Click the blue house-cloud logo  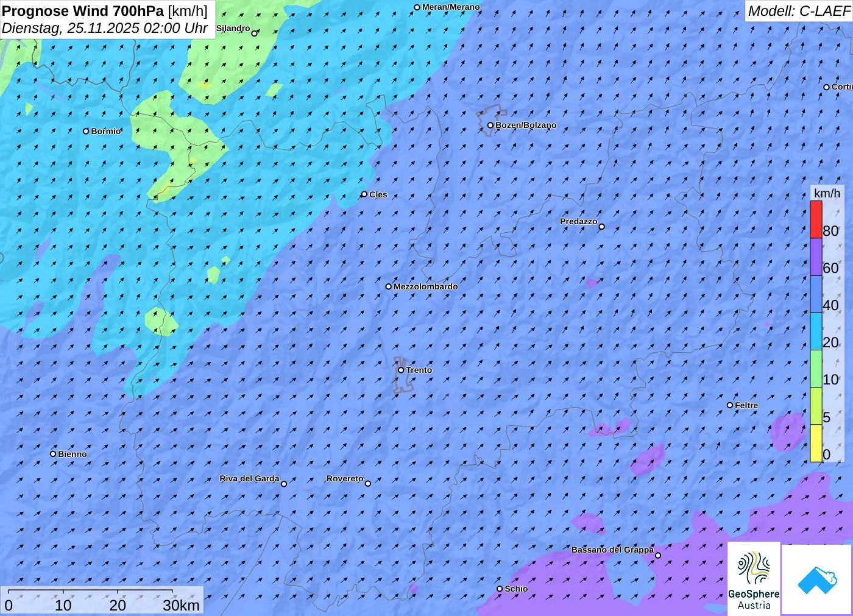[x=817, y=579]
